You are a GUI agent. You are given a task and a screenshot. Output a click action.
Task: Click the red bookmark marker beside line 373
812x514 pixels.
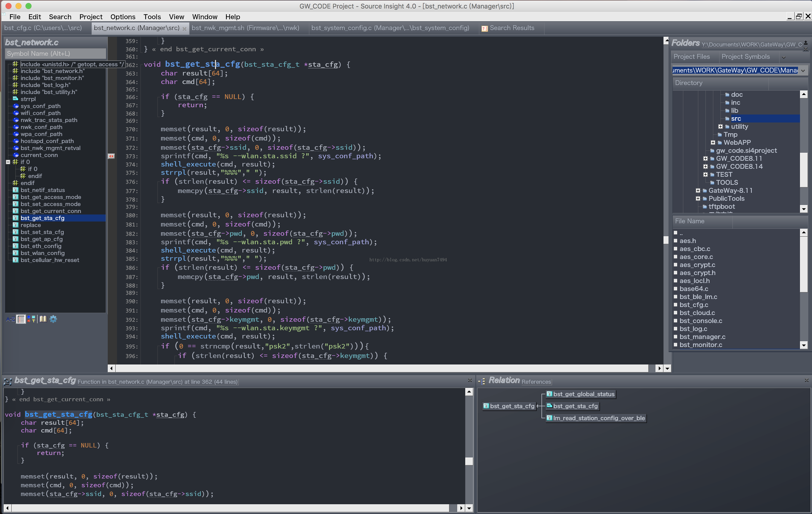[x=111, y=156]
